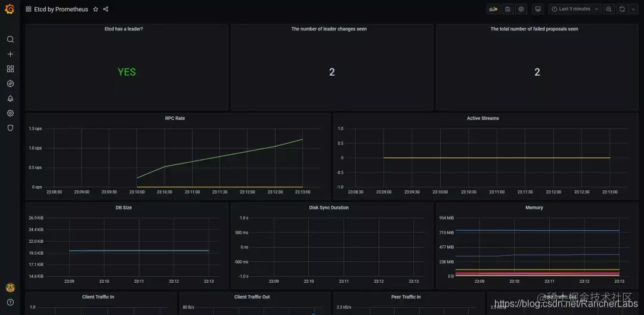Open the Client Traffic Out panel menu

252,297
